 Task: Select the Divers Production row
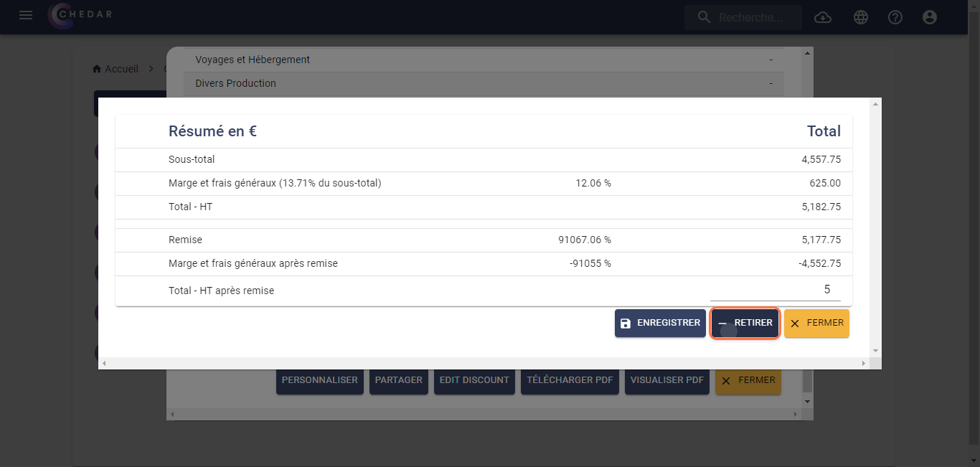tap(484, 83)
